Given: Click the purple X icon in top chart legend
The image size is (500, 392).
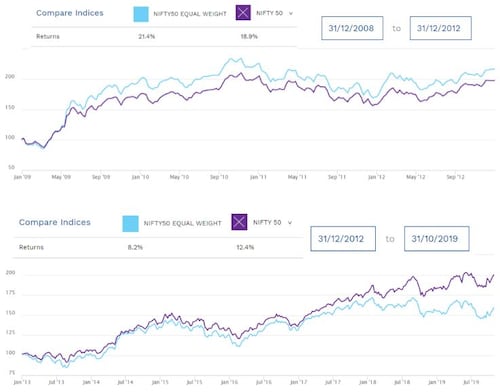Looking at the screenshot, I should coord(243,13).
